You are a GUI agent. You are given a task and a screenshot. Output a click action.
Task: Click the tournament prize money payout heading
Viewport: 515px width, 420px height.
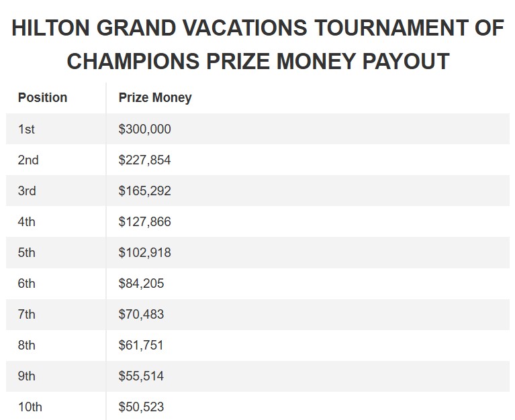[x=258, y=44]
